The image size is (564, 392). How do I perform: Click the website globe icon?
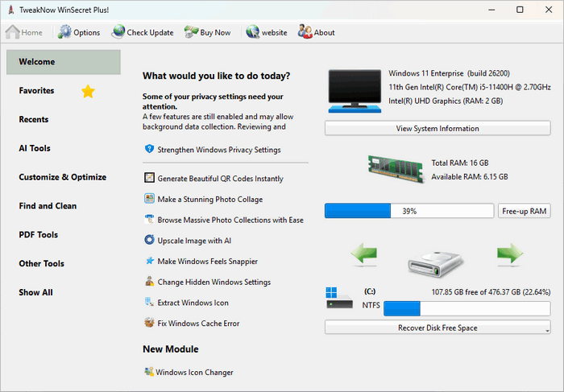(x=253, y=32)
